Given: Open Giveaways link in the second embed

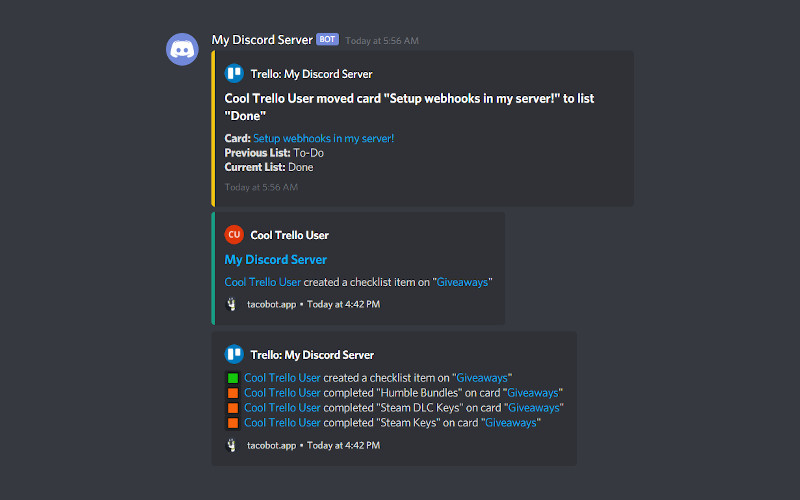Looking at the screenshot, I should pyautogui.click(x=463, y=282).
